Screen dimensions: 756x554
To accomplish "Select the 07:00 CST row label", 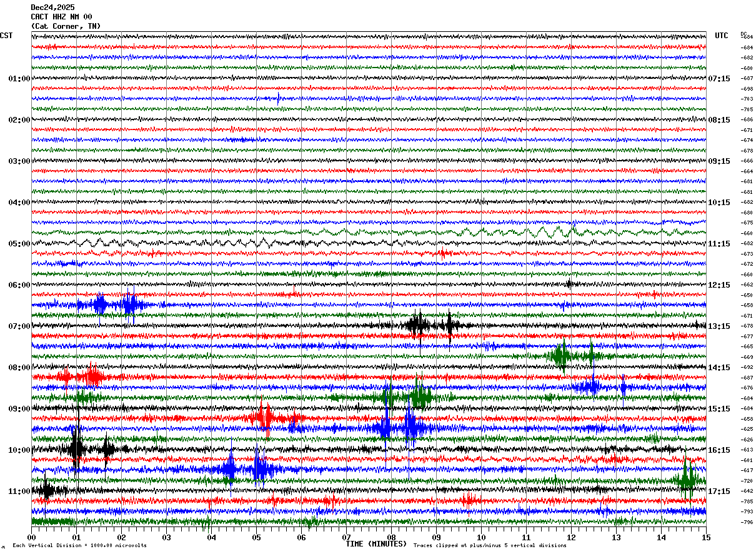I will (19, 326).
